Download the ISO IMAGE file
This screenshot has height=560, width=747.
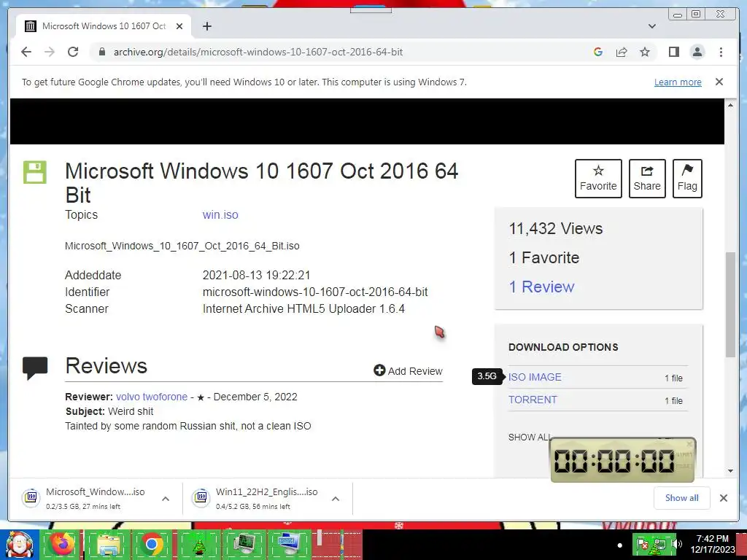tap(535, 377)
